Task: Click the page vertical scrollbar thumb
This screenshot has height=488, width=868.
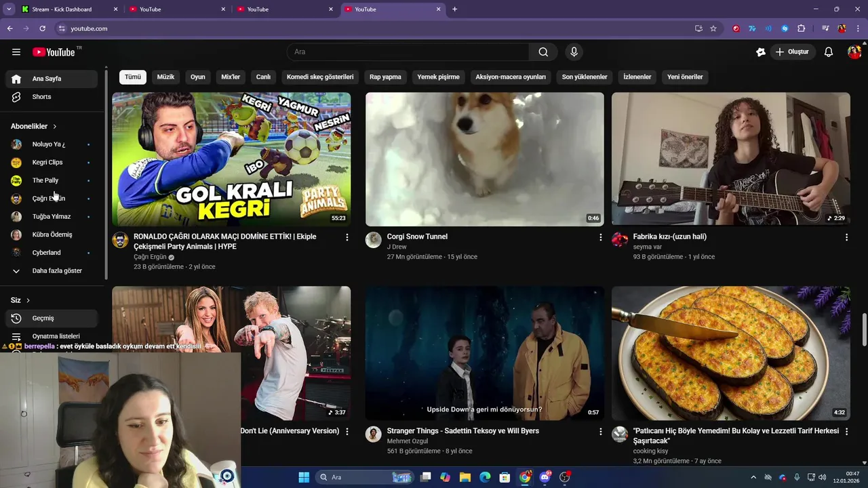Action: coord(864,329)
